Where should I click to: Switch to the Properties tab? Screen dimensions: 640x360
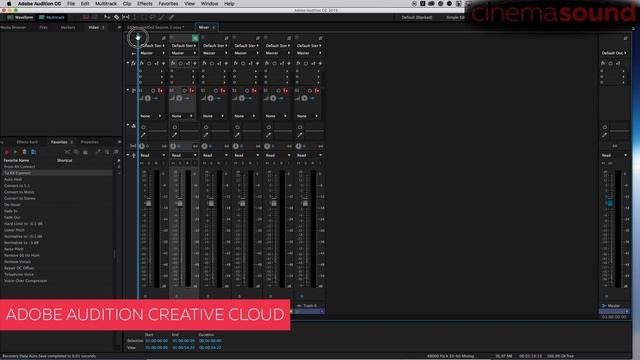(89, 142)
